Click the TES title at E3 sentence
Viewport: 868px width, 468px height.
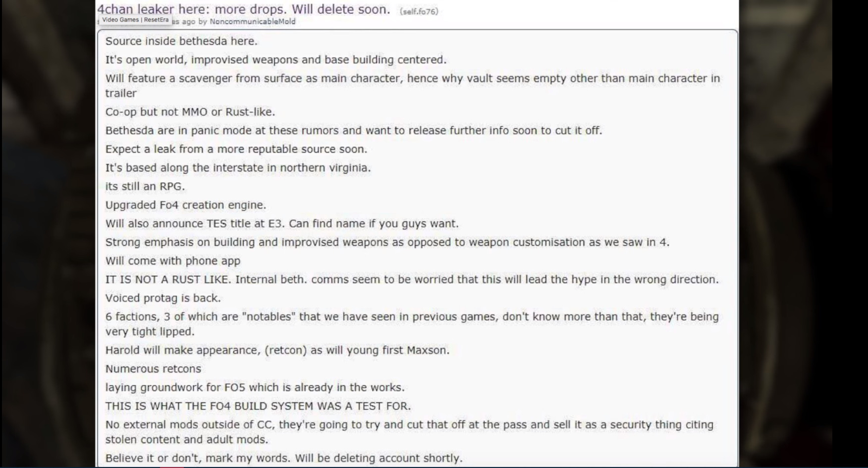(281, 224)
